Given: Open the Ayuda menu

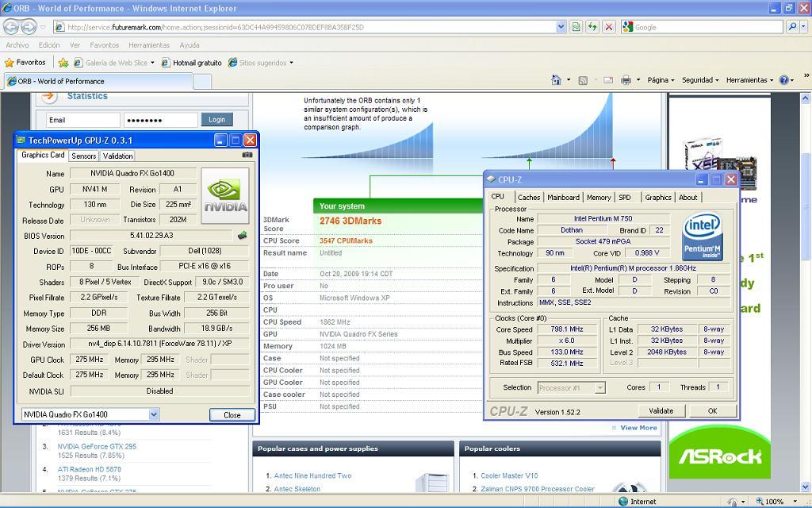Looking at the screenshot, I should tap(189, 45).
